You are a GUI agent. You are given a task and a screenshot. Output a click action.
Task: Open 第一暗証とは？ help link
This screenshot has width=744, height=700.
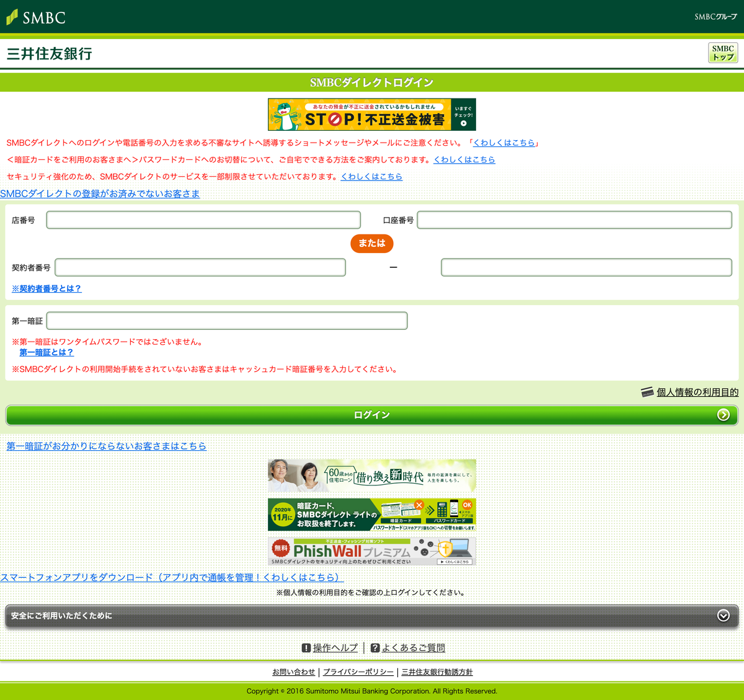46,352
